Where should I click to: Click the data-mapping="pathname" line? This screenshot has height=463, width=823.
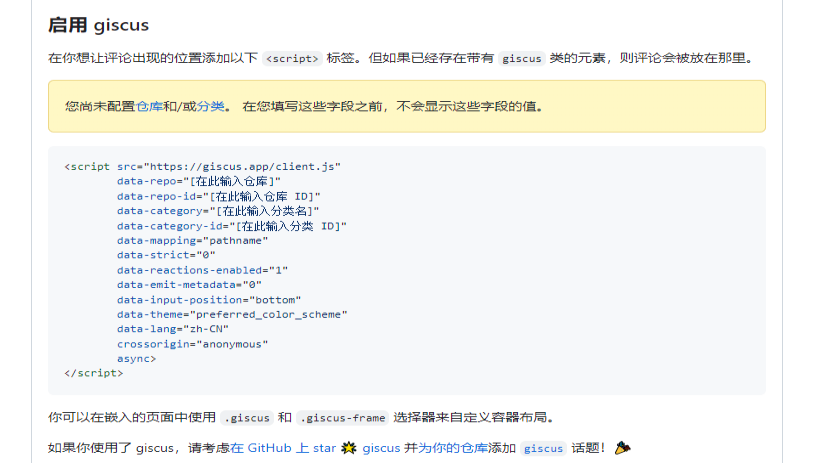(193, 240)
